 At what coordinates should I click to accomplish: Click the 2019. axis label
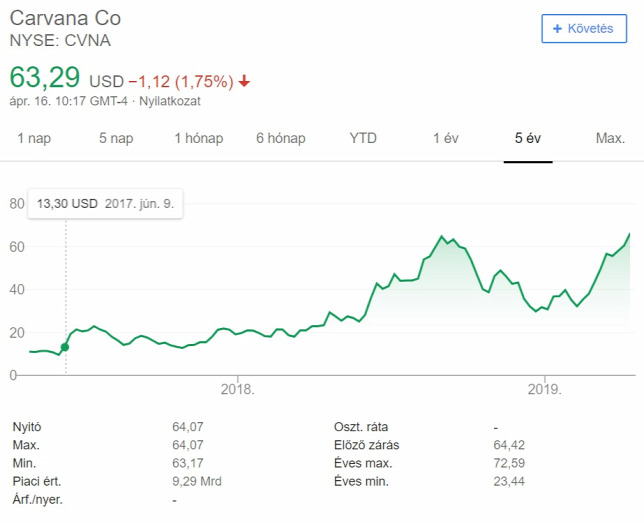click(x=545, y=389)
